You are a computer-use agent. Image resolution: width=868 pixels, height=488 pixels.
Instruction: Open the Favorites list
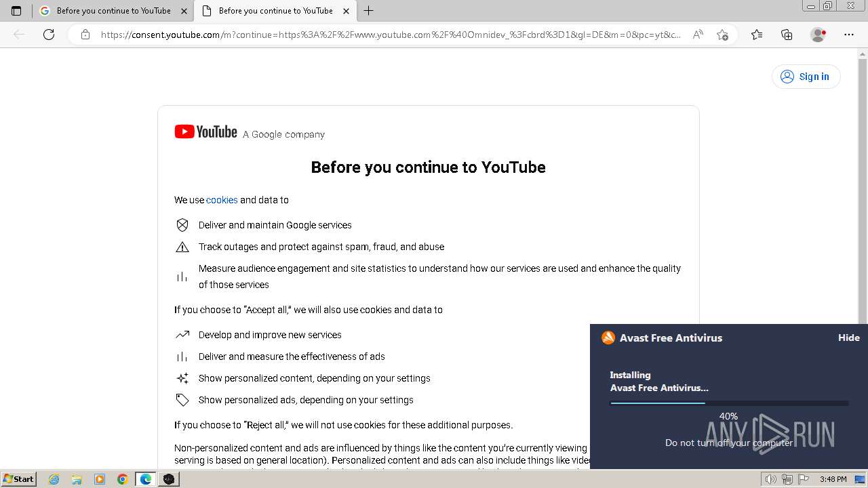pos(757,35)
